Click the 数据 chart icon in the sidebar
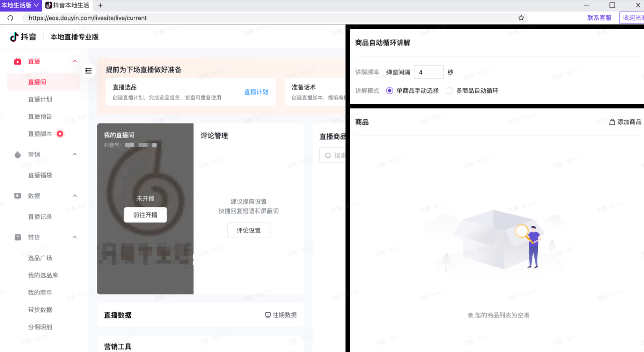Screen dimensions: 644x352 coord(18,196)
